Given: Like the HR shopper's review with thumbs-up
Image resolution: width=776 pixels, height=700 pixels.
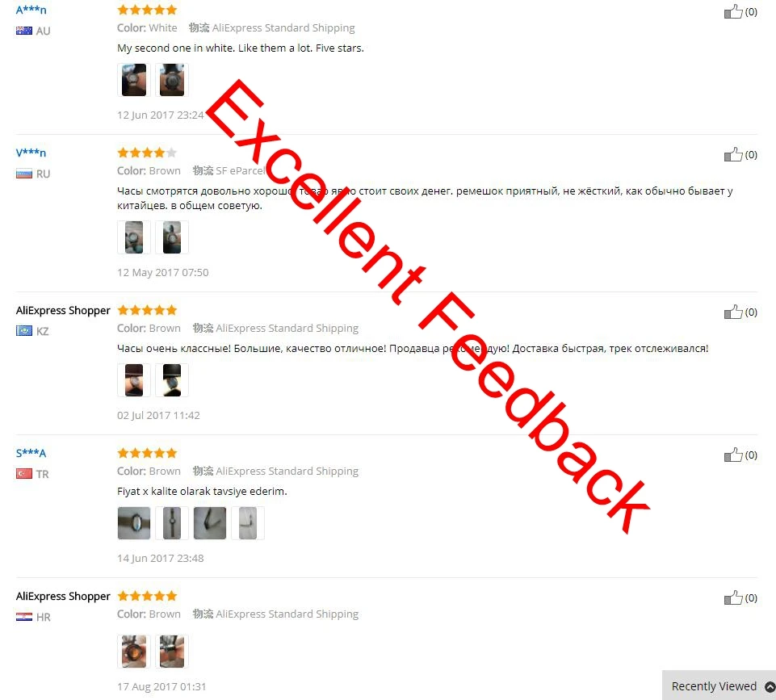Looking at the screenshot, I should tap(733, 597).
